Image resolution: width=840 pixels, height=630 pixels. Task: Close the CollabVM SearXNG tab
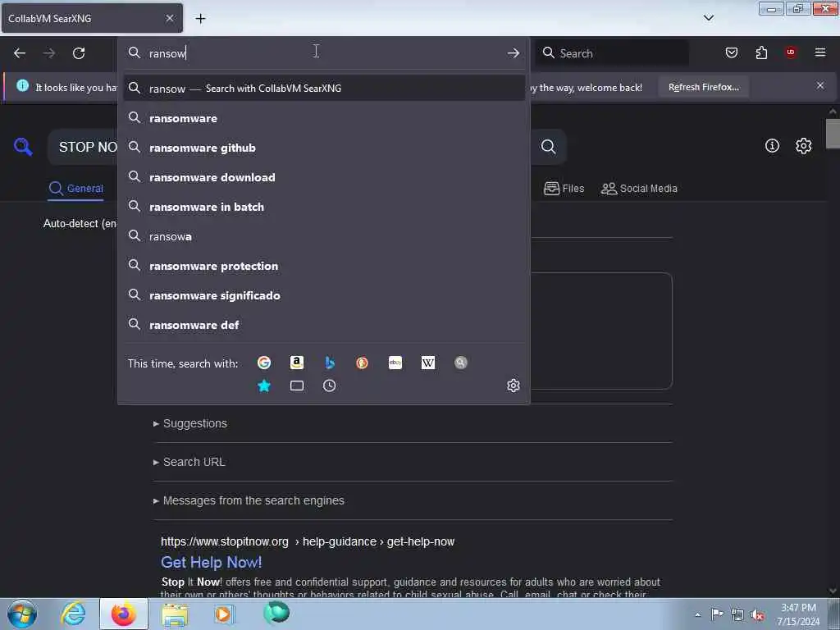[x=170, y=18]
